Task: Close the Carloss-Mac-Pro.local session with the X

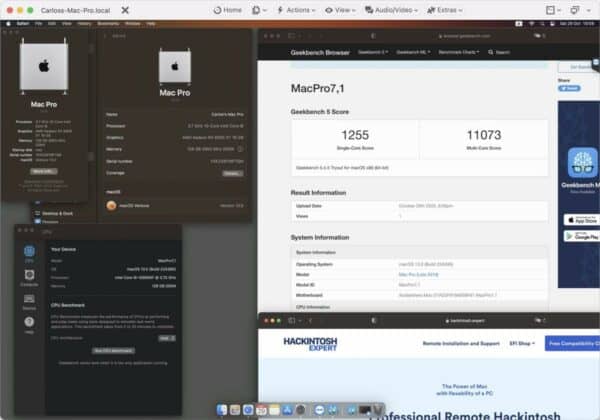Action: 125,10
